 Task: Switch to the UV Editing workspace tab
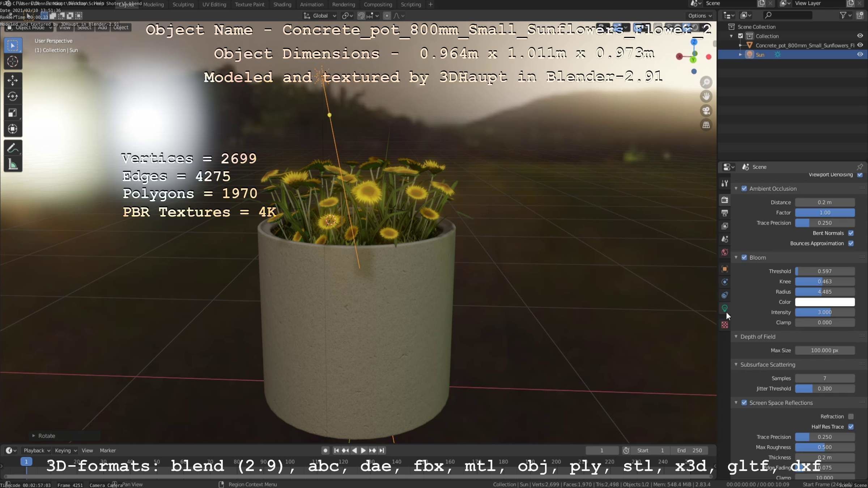point(214,4)
